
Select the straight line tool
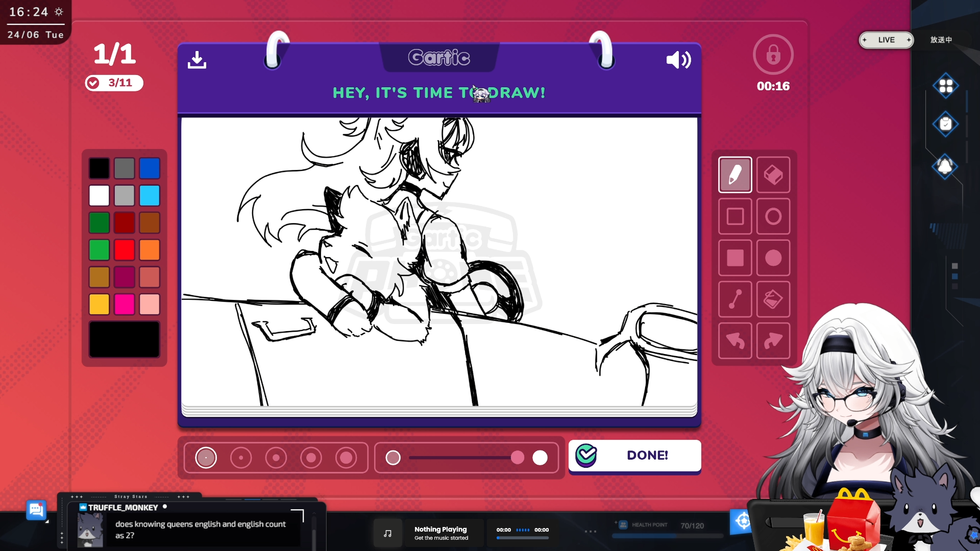735,299
